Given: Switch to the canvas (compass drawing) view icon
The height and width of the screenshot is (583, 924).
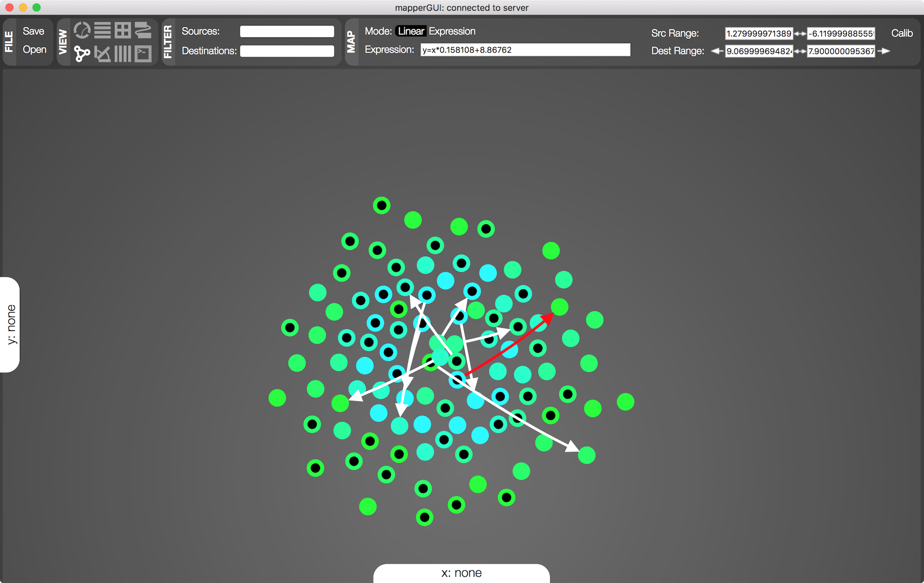Looking at the screenshot, I should click(x=103, y=54).
